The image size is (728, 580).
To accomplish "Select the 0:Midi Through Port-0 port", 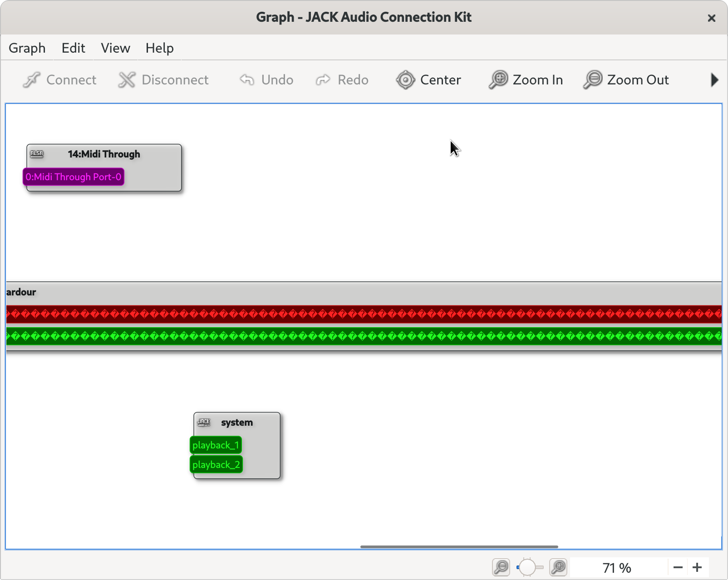I will 74,177.
